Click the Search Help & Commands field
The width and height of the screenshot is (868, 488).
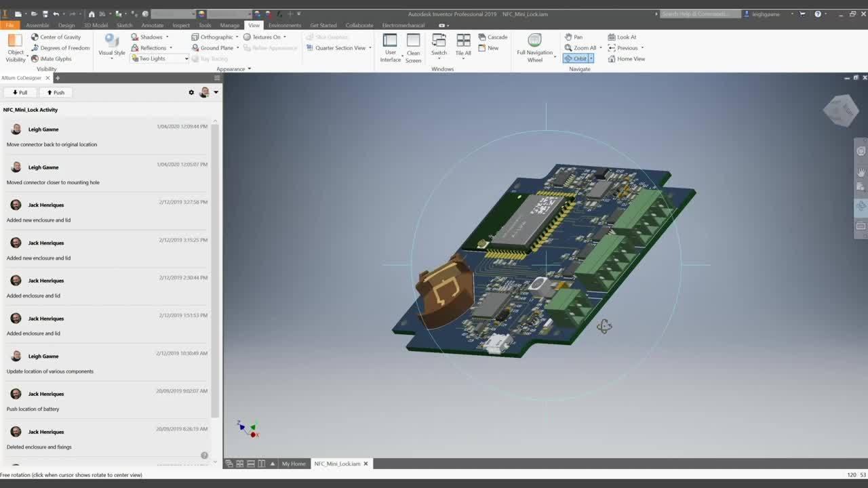point(698,14)
